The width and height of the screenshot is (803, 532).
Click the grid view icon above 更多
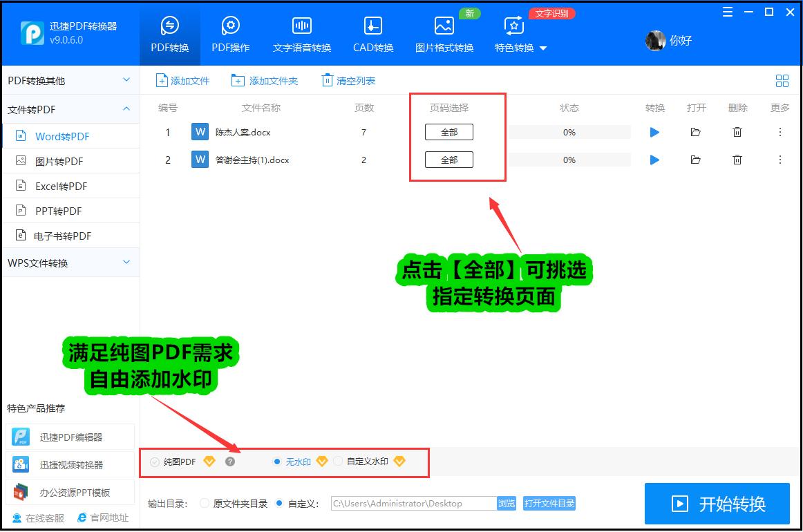point(782,80)
